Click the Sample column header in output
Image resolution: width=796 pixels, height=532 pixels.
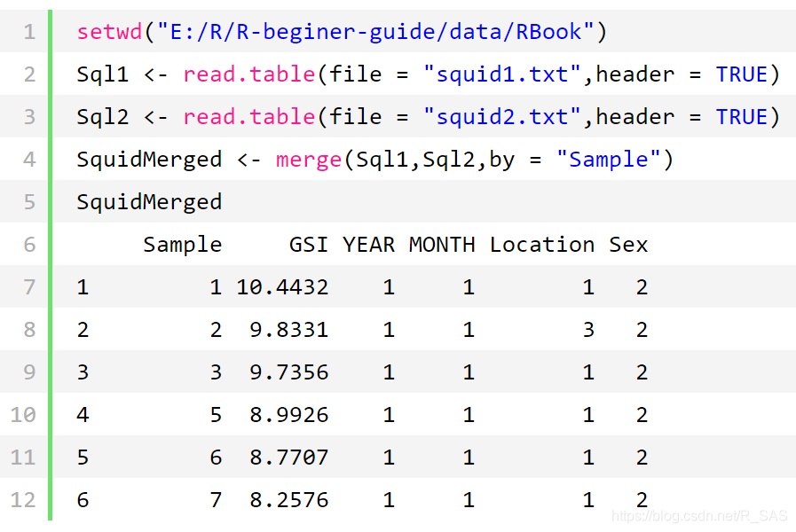coord(182,245)
